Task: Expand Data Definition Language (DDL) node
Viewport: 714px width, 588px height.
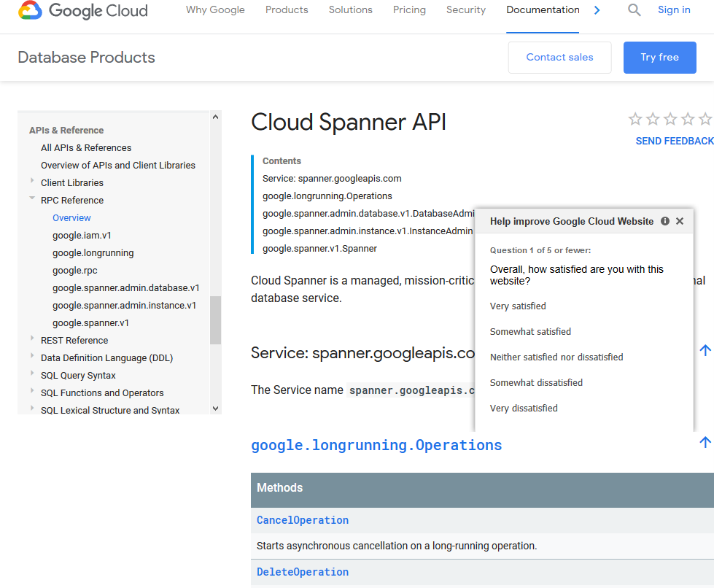Action: pyautogui.click(x=32, y=355)
